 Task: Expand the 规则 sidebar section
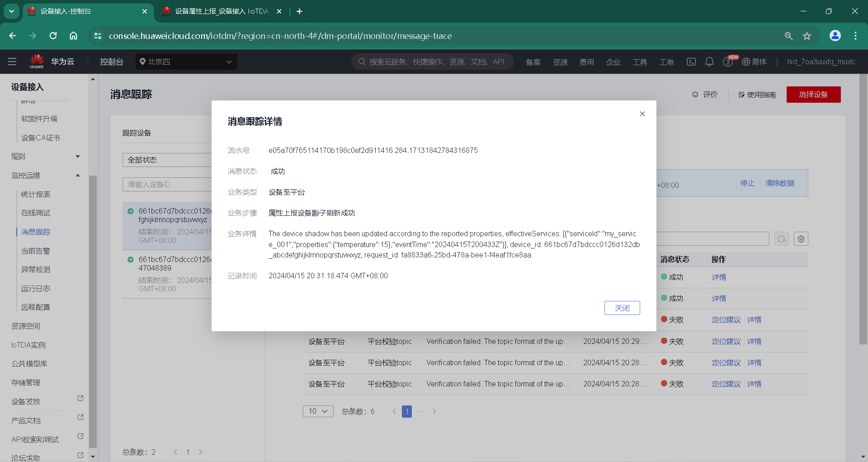pyautogui.click(x=45, y=157)
